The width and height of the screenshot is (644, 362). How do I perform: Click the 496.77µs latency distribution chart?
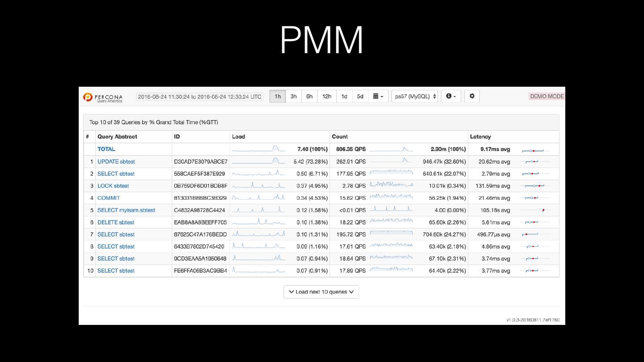coord(535,234)
